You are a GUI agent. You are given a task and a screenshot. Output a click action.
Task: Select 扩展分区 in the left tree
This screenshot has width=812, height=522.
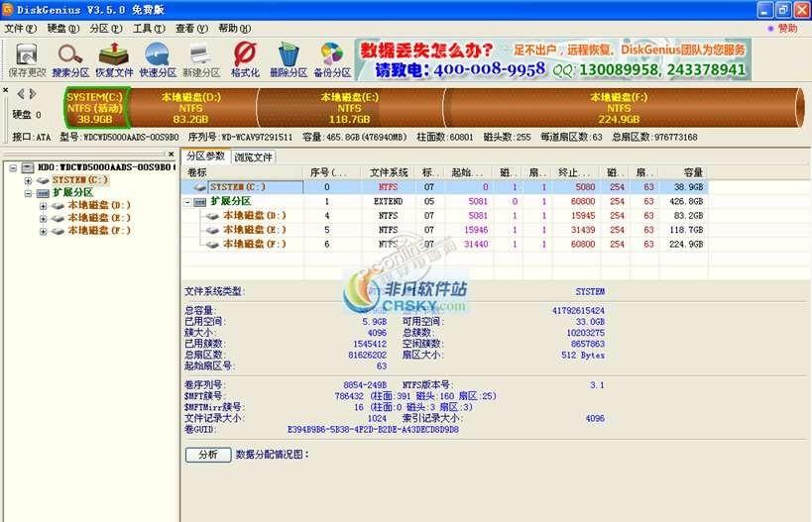point(72,193)
